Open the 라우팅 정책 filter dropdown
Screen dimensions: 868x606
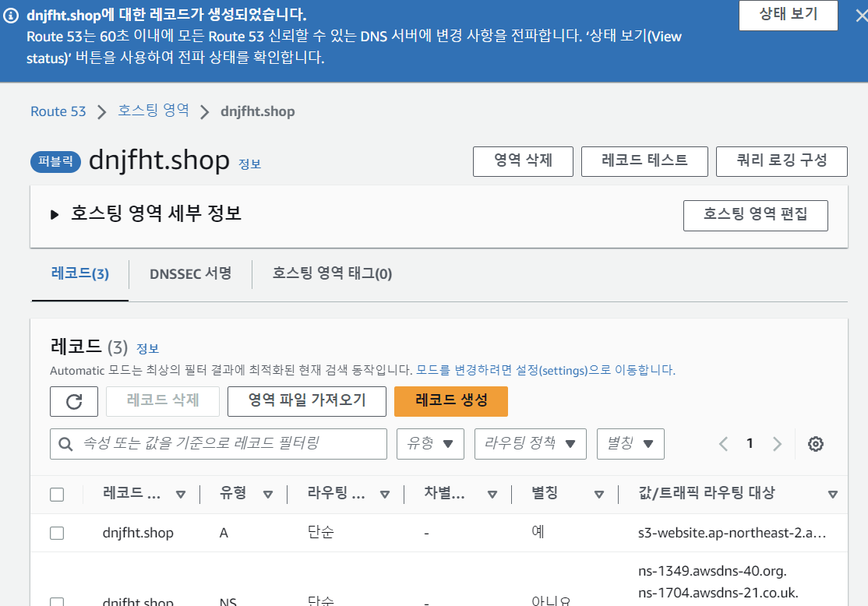531,444
